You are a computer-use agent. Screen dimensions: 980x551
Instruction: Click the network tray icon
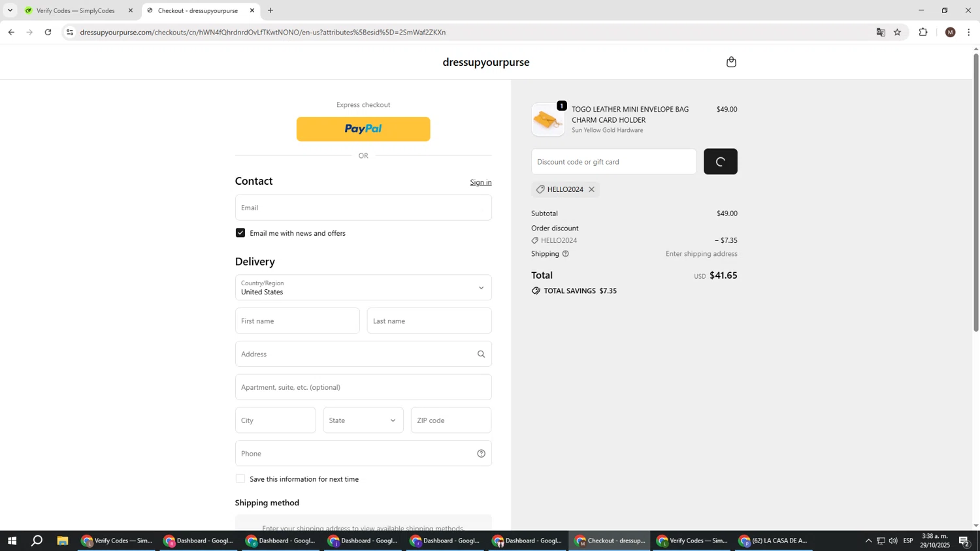[881, 541]
